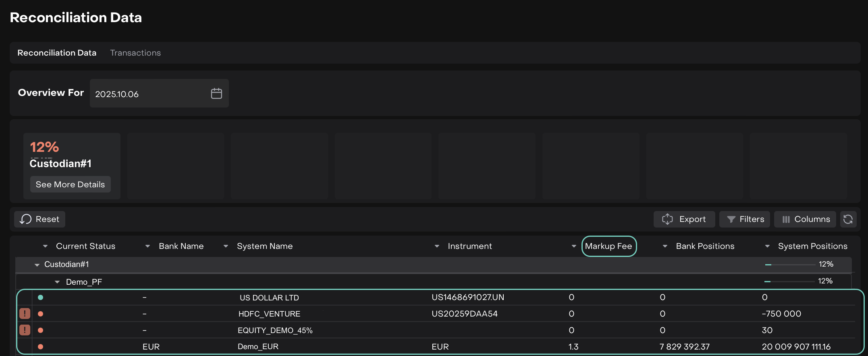
Task: Collapse the Demo_PF group row
Action: point(57,282)
